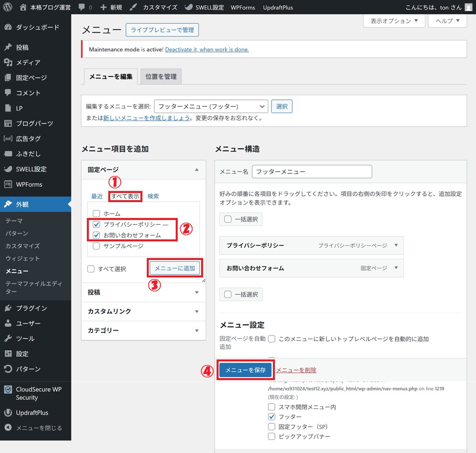Click the comments bubble icon in admin bar
Image resolution: width=476 pixels, height=453 pixels.
(82, 7)
